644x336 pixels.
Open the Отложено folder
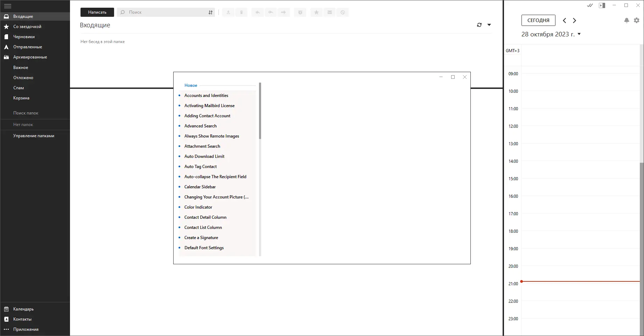[35, 78]
